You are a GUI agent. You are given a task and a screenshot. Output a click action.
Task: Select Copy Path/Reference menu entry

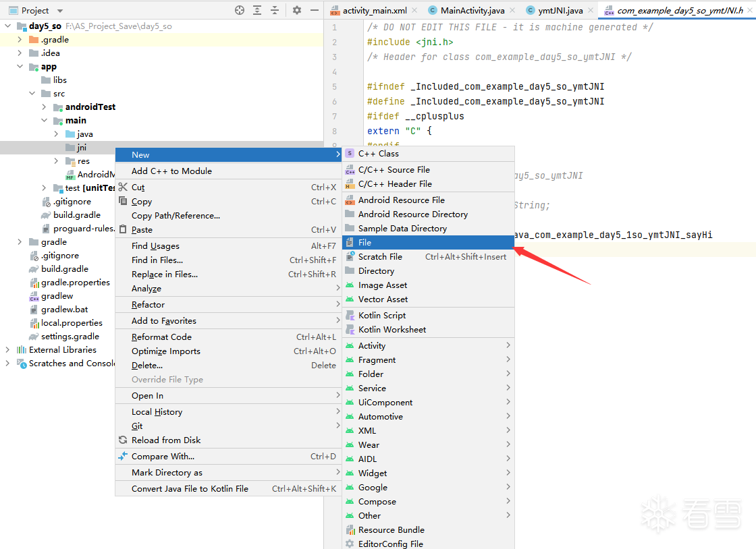point(228,216)
